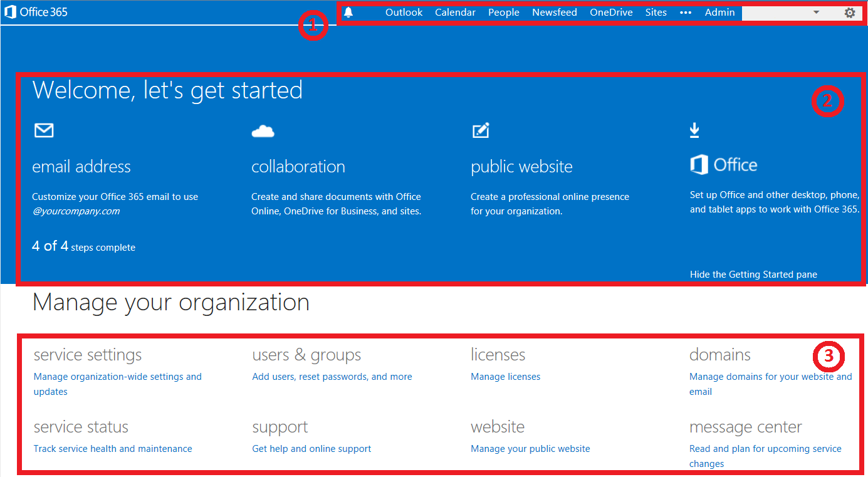Click the Office setup description text
Screen dimensions: 868x477
[x=775, y=202]
